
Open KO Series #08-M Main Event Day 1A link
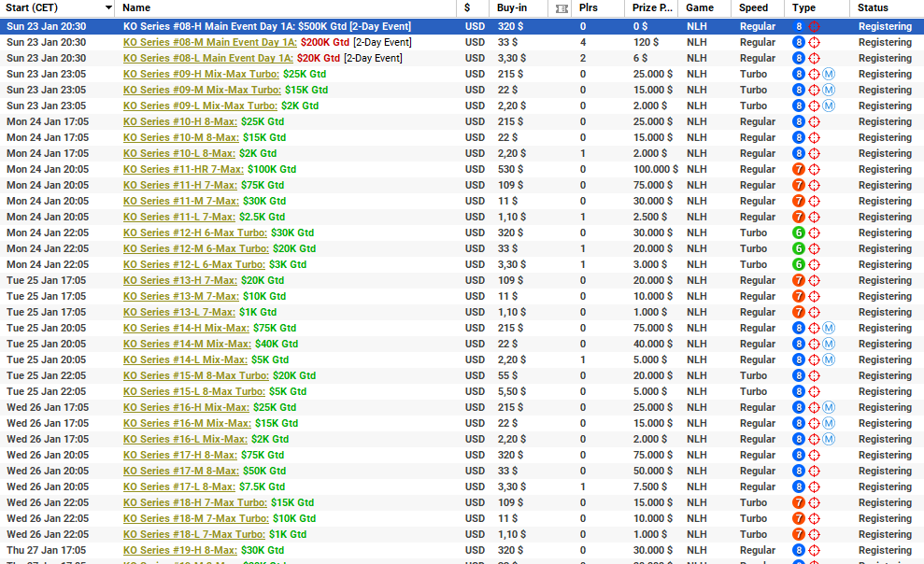pos(210,42)
